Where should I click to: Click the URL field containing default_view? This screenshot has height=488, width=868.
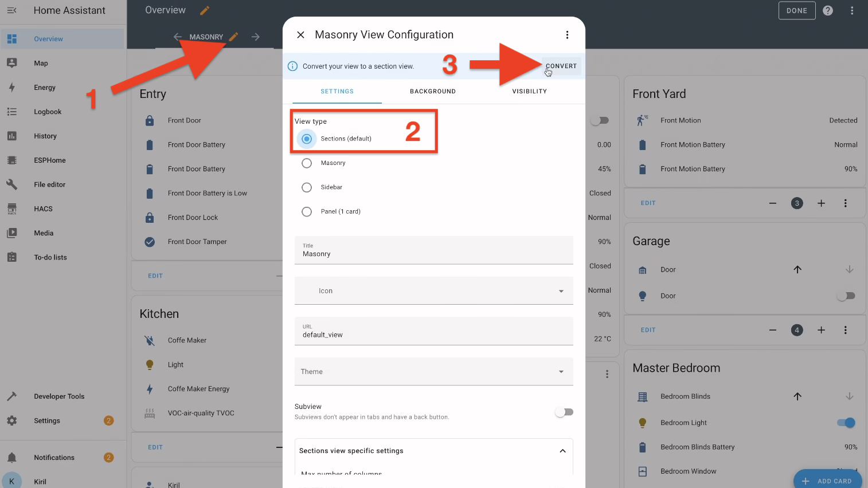click(x=434, y=331)
